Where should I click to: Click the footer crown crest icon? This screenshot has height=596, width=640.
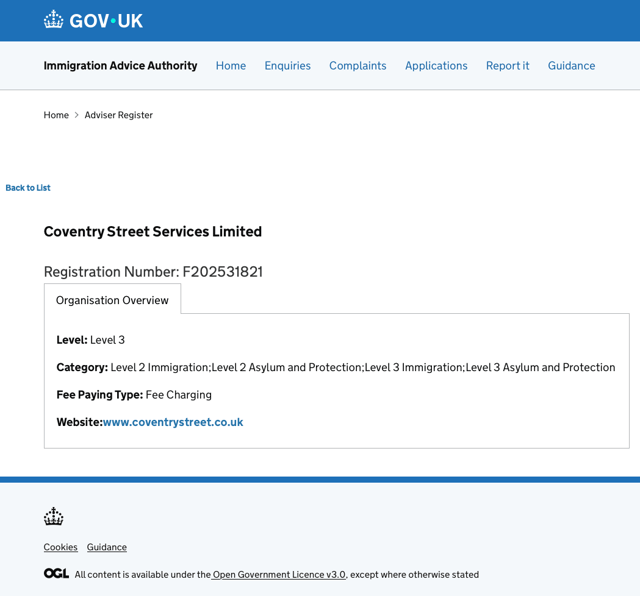pos(53,516)
